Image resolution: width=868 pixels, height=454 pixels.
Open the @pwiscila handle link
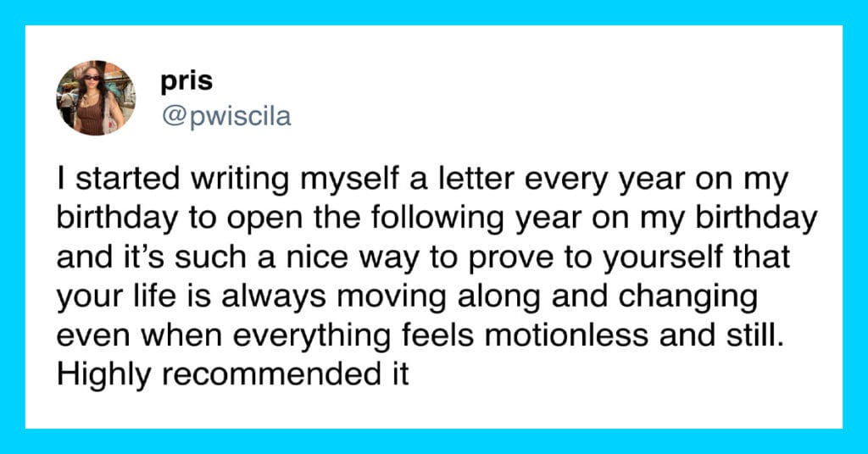pyautogui.click(x=225, y=117)
